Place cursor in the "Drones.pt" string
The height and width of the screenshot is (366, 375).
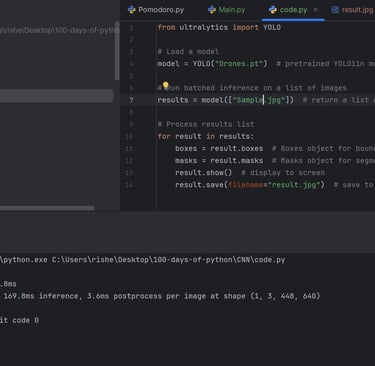tap(241, 64)
